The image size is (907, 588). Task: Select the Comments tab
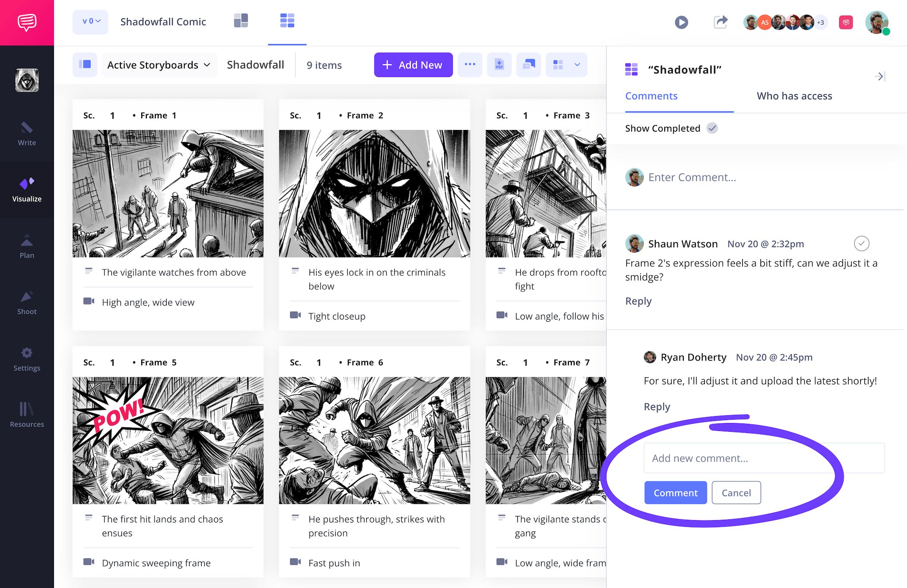(651, 96)
